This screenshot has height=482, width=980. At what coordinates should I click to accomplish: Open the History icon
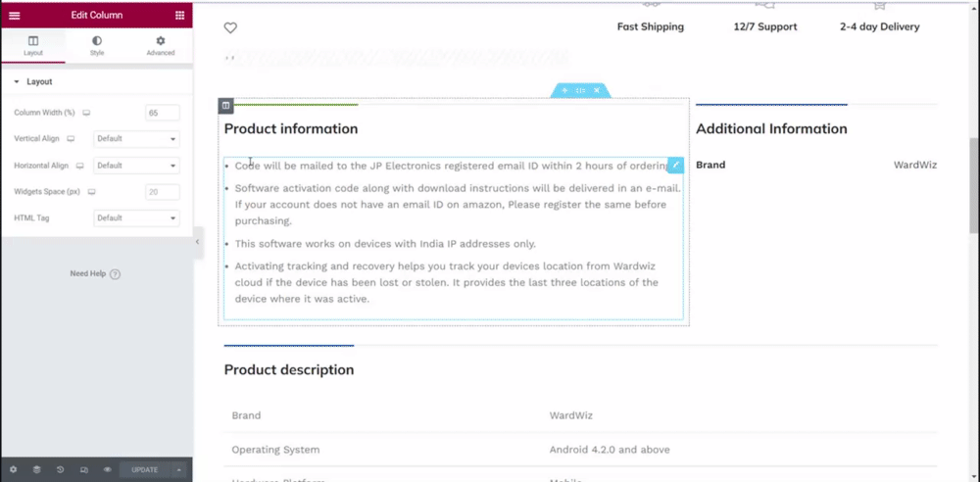point(60,469)
